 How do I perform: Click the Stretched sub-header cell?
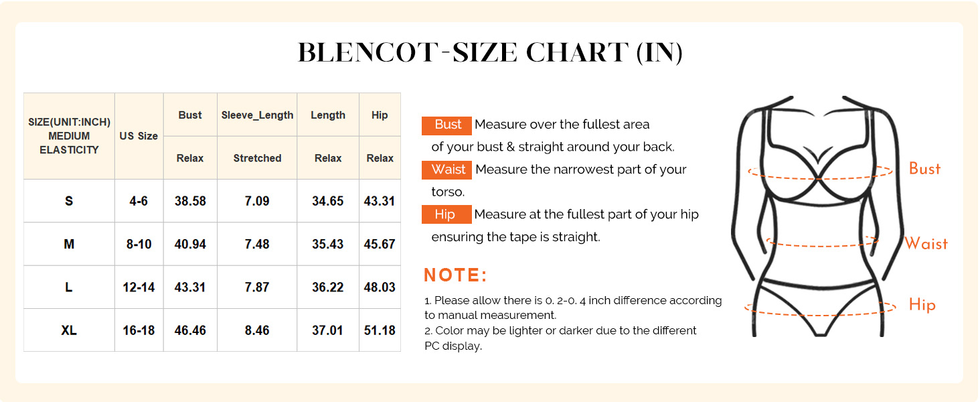click(257, 158)
